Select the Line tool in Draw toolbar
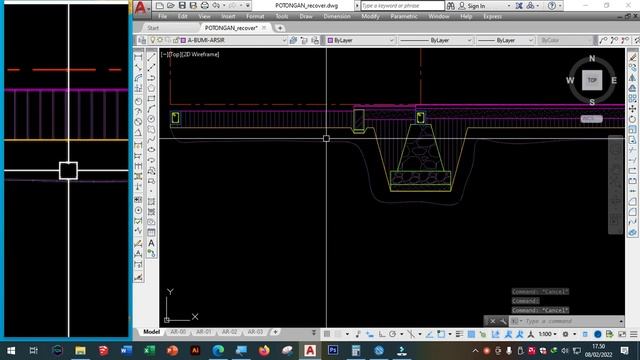This screenshot has height=360, width=640. pyautogui.click(x=151, y=57)
